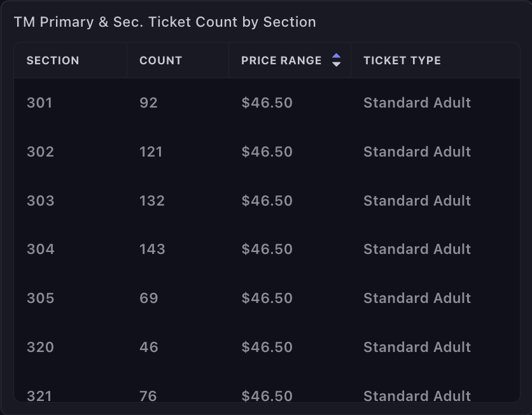The image size is (532, 415).
Task: Click section 303 in the table
Action: [x=40, y=201]
